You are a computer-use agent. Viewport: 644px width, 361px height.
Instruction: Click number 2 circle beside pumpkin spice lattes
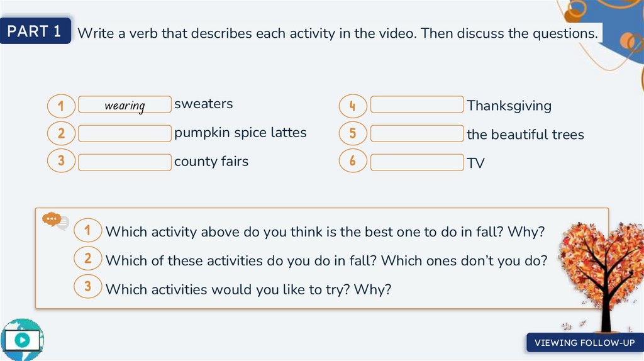61,133
